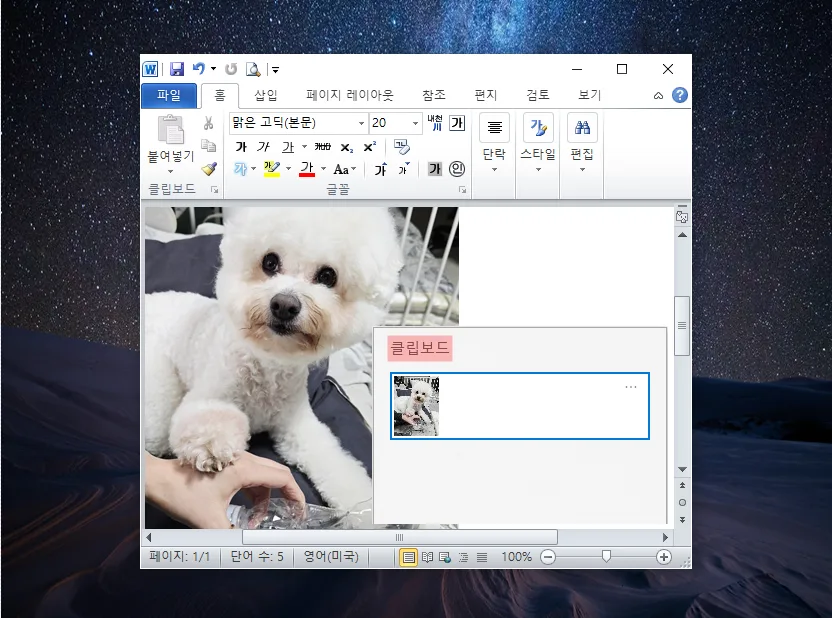The height and width of the screenshot is (618, 832).
Task: Open the 단락 paragraph group dropdown
Action: pyautogui.click(x=495, y=170)
